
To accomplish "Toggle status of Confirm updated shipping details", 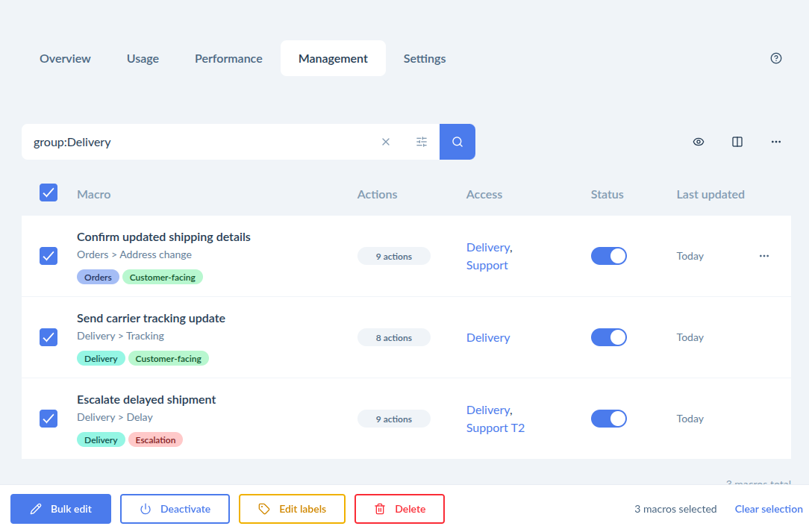I will (609, 256).
